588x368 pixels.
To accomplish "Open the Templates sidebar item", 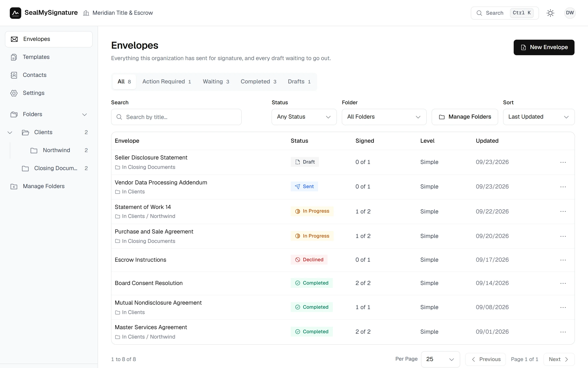I will pyautogui.click(x=49, y=57).
